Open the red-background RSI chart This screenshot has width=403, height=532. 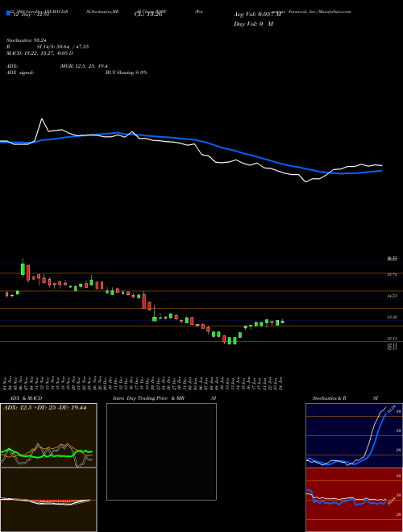354,500
